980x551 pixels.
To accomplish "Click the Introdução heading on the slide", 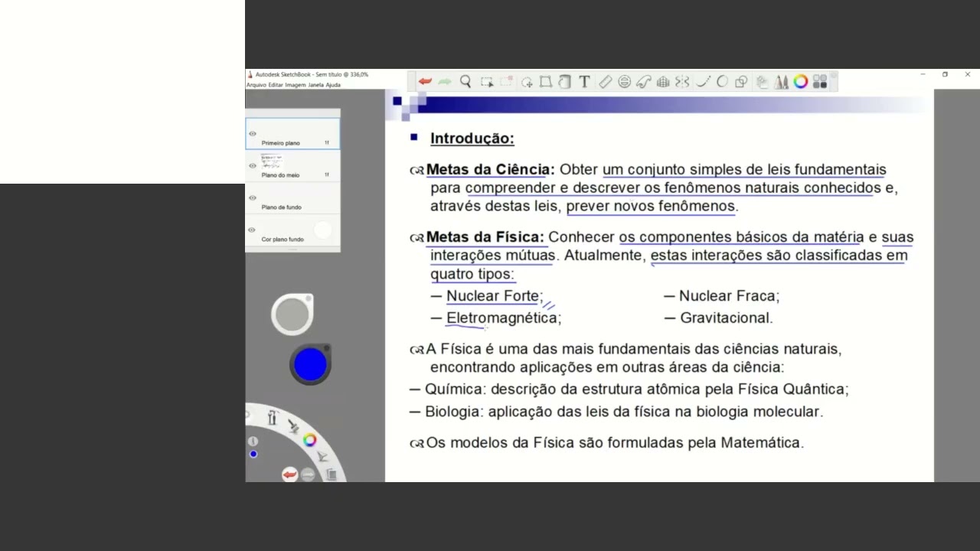I will 472,139.
